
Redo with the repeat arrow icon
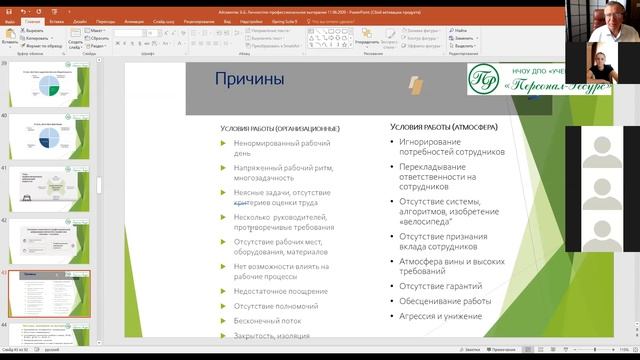[39, 12]
